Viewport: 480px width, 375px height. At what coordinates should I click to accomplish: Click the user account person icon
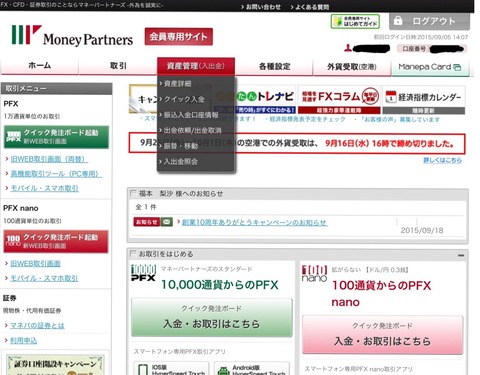(x=348, y=48)
